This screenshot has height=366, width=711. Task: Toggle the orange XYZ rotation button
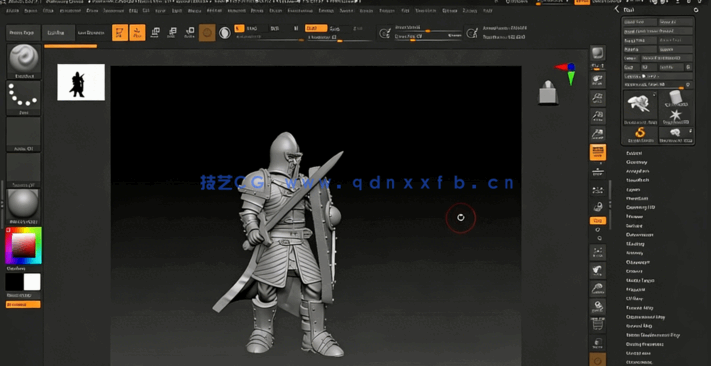[598, 220]
